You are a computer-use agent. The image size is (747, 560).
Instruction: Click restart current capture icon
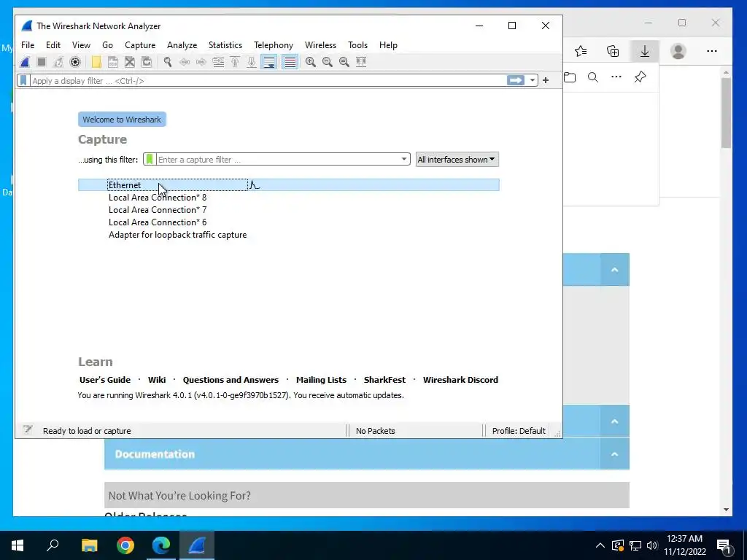pyautogui.click(x=58, y=62)
